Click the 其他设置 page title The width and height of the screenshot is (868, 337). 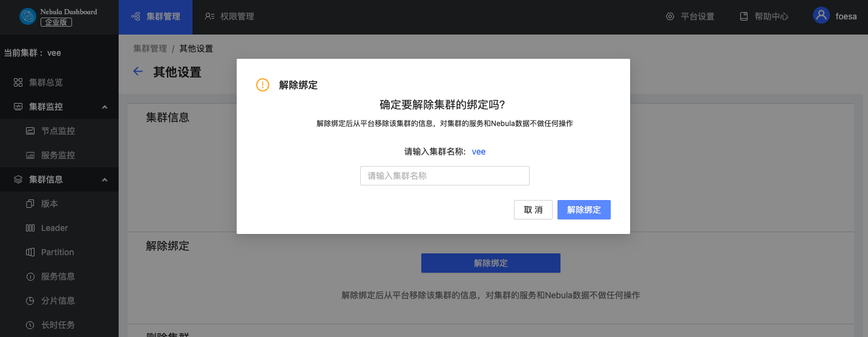tap(177, 72)
